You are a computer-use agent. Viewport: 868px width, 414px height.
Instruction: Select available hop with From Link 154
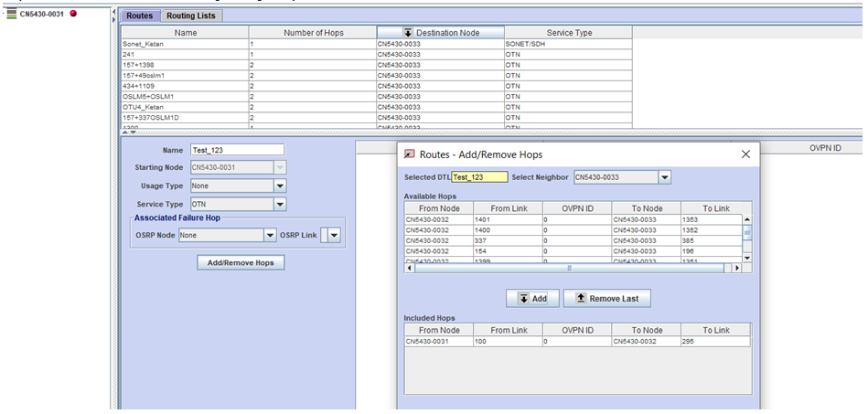(573, 250)
